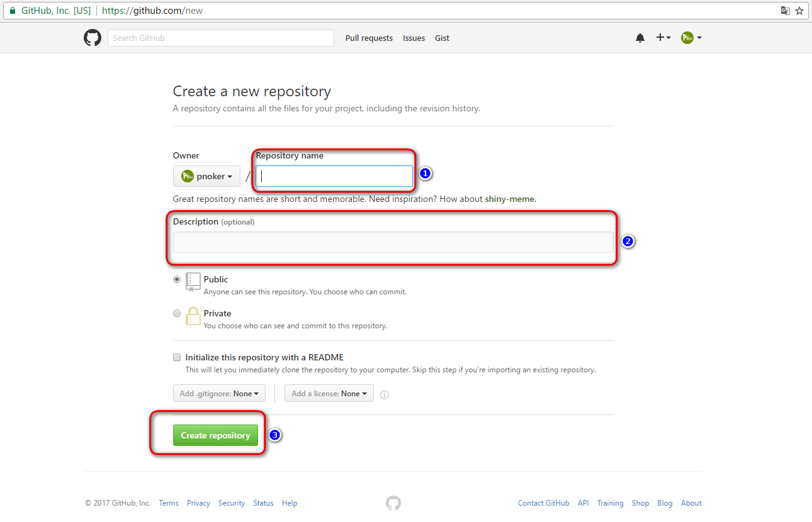Viewport: 812px width, 522px height.
Task: Select the Private repository radio button
Action: pyautogui.click(x=177, y=313)
